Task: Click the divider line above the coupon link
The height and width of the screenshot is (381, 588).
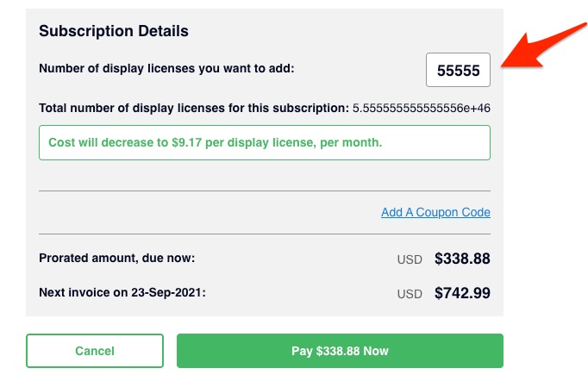Action: (x=264, y=190)
